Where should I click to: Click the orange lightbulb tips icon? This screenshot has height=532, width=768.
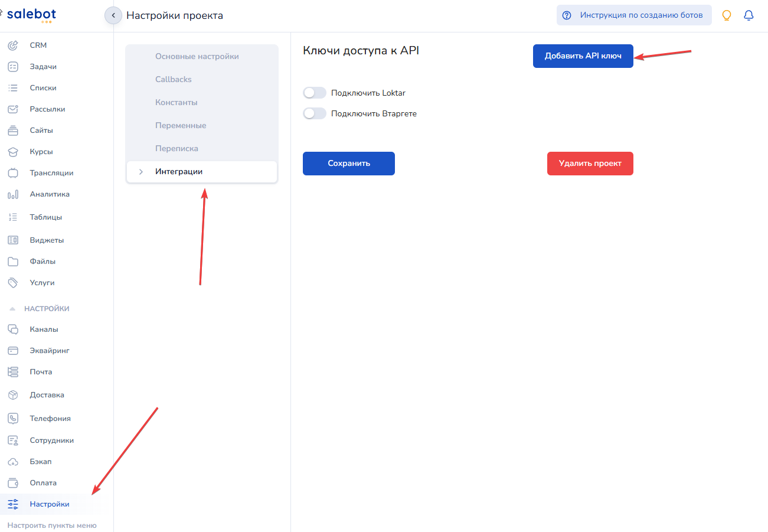click(727, 15)
